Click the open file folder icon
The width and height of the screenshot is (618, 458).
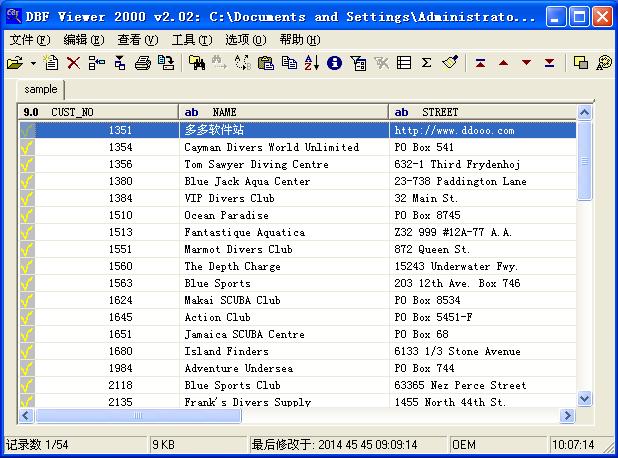[x=15, y=63]
